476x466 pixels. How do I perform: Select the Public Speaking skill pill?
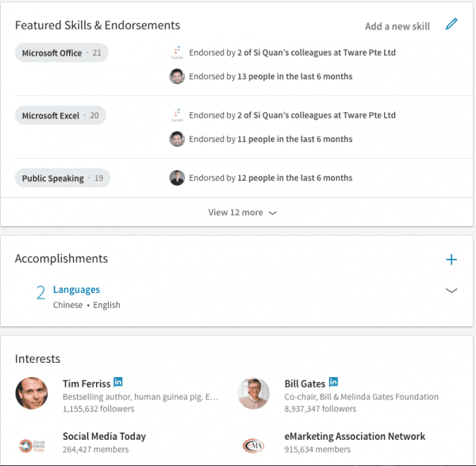click(63, 178)
